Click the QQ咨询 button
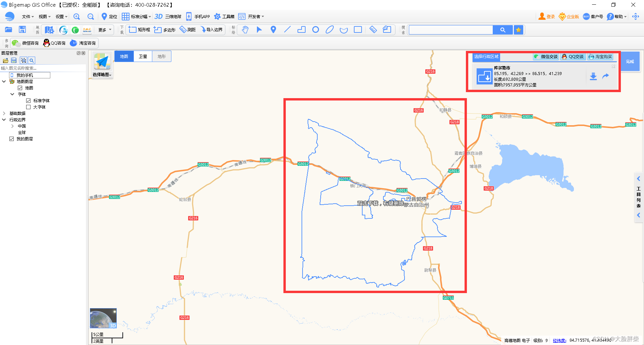 click(54, 43)
